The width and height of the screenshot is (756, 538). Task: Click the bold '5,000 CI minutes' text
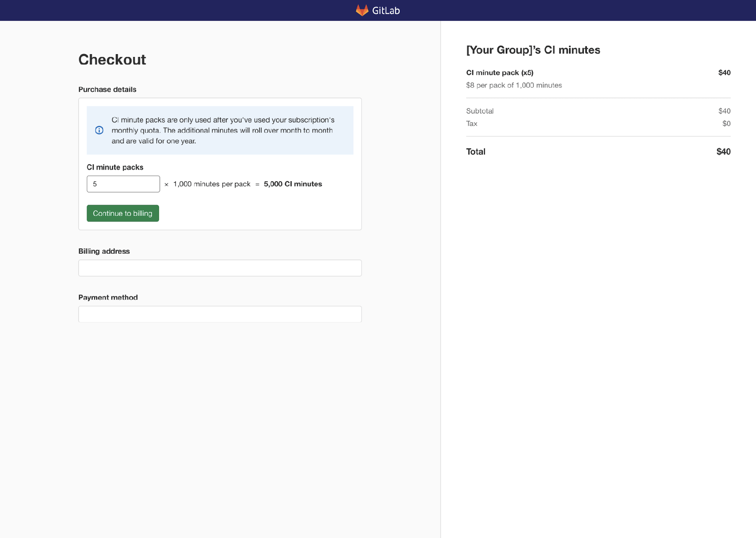pos(293,184)
